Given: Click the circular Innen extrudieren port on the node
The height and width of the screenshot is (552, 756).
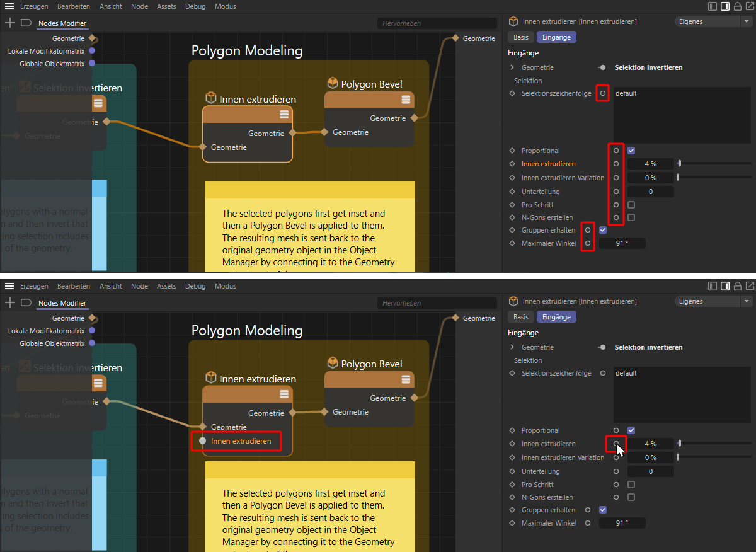Looking at the screenshot, I should tap(203, 441).
